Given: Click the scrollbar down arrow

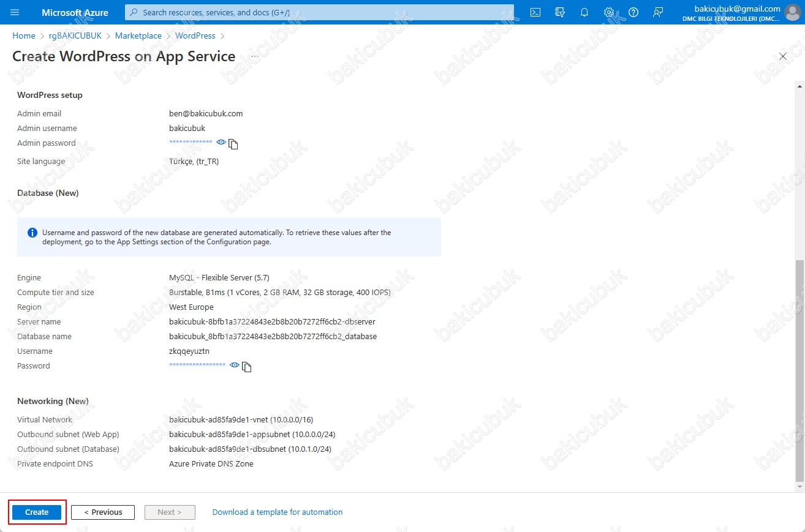Looking at the screenshot, I should pyautogui.click(x=799, y=487).
